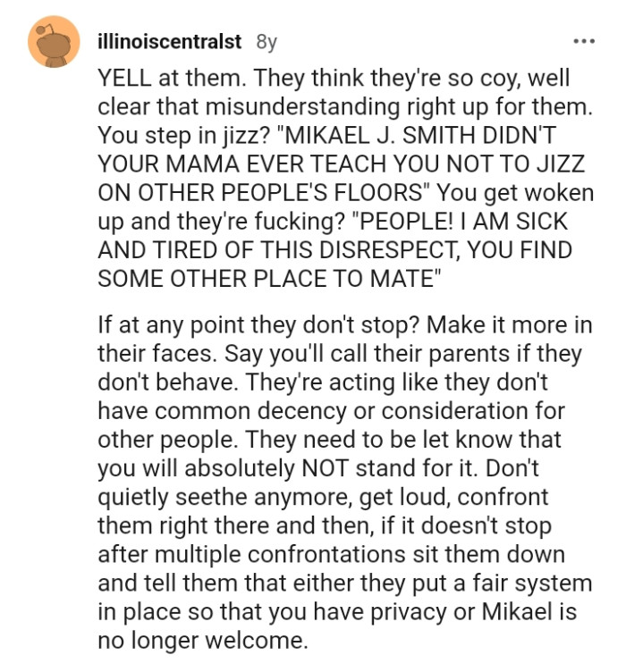Open the three-dot comment options menu

[583, 41]
